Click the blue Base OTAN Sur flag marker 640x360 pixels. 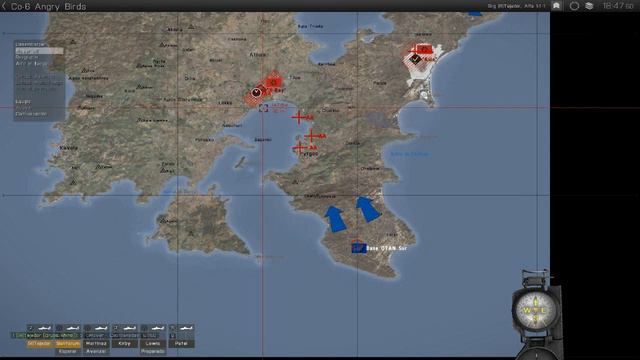point(358,248)
